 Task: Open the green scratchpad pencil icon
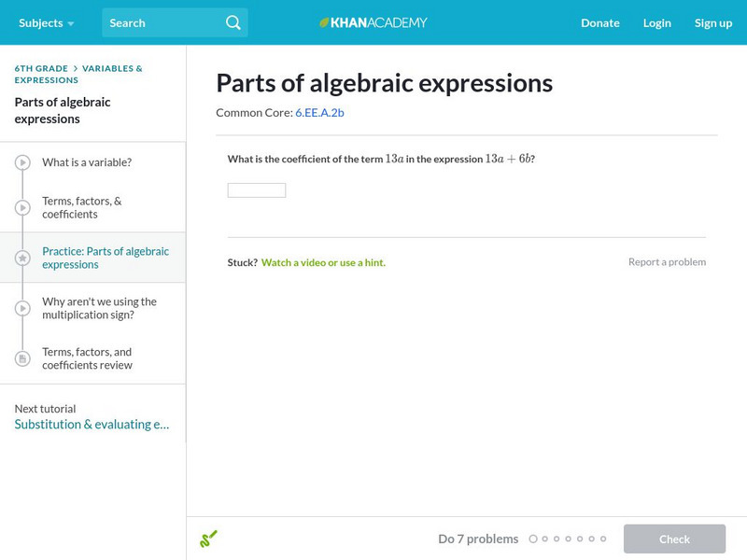point(208,539)
